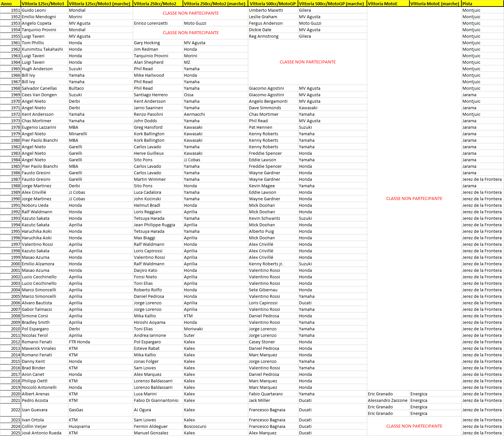Click the "Anno" column header cell
The image size is (504, 436).
click(x=10, y=4)
